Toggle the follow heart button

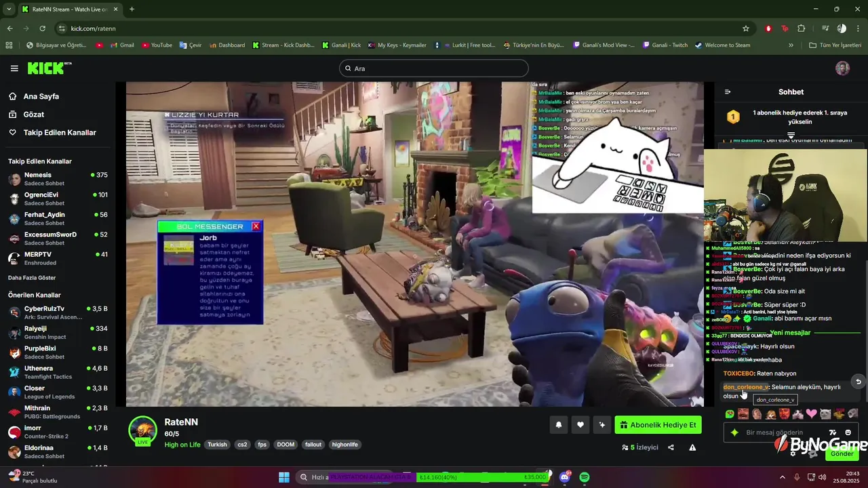580,425
